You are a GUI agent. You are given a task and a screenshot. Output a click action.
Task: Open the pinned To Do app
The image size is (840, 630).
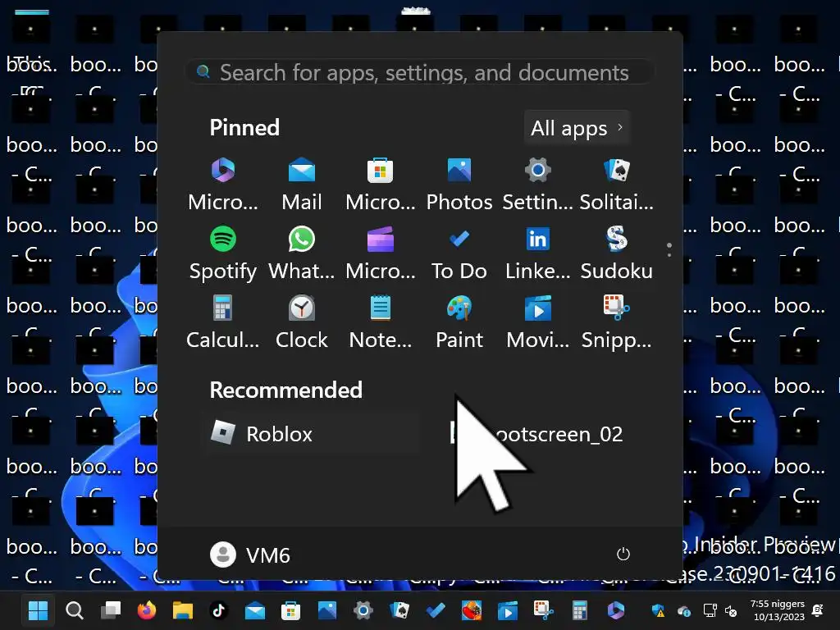(459, 254)
